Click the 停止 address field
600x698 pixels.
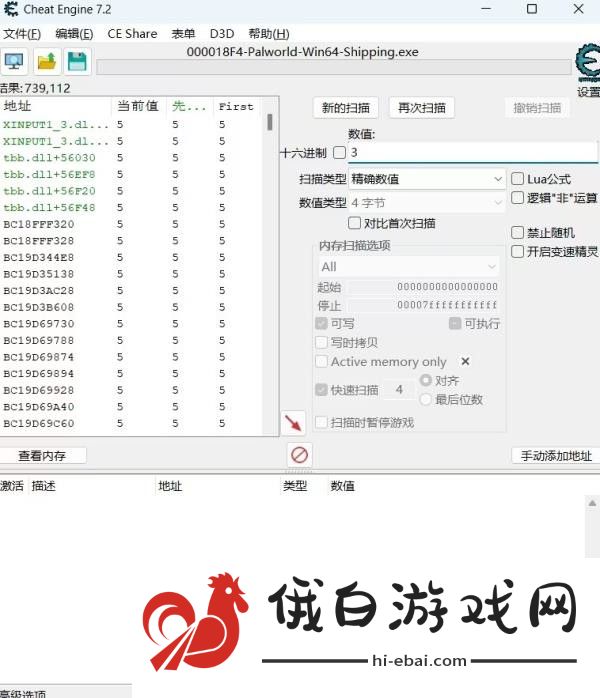coord(423,305)
